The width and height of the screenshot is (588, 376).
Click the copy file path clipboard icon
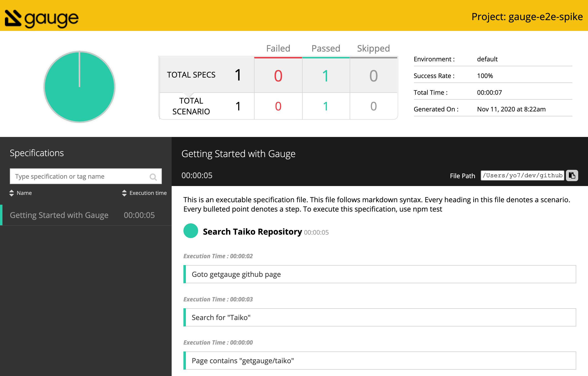pos(572,175)
